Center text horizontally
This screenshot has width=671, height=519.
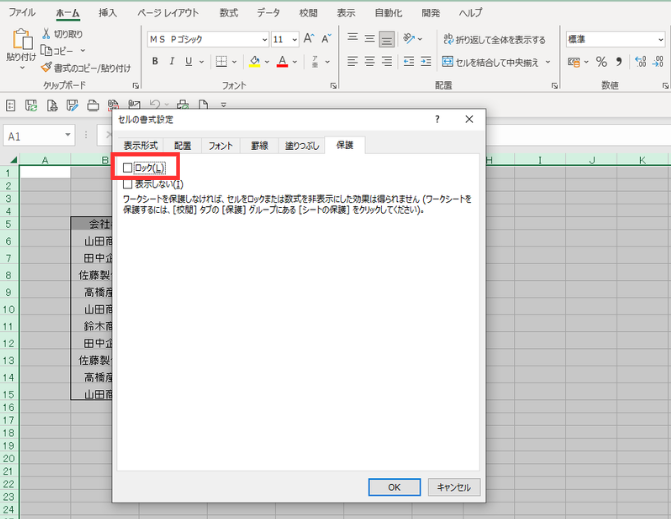point(370,62)
